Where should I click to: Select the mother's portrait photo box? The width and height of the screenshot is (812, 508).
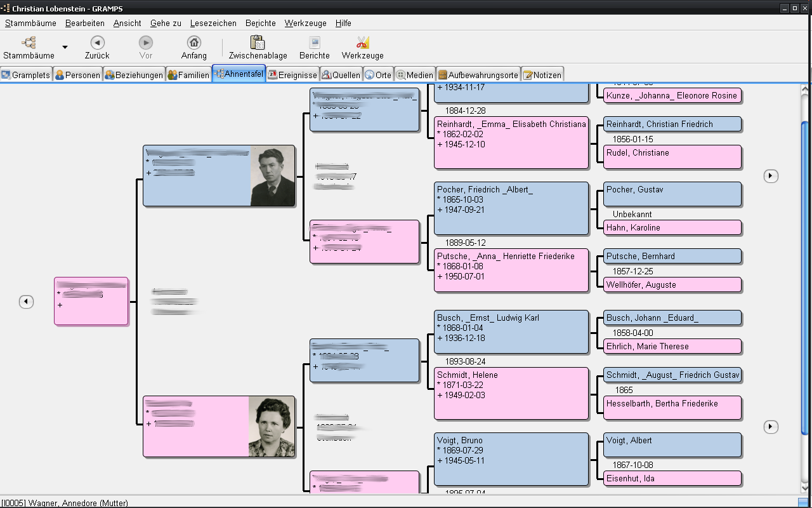coord(219,426)
